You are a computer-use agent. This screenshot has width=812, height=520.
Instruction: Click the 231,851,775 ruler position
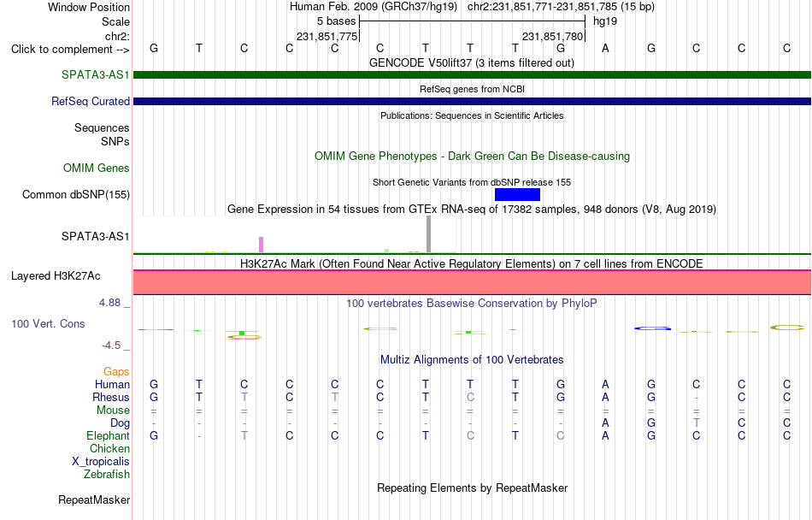327,36
